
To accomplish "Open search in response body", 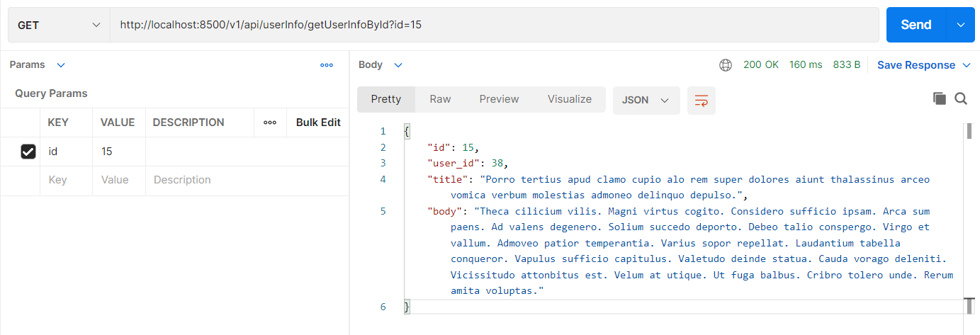I will tap(961, 99).
